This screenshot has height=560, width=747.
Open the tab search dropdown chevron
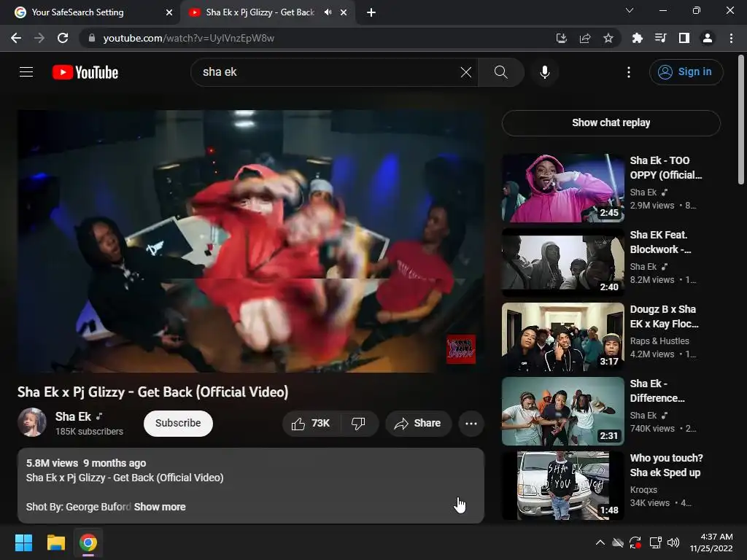pyautogui.click(x=630, y=10)
